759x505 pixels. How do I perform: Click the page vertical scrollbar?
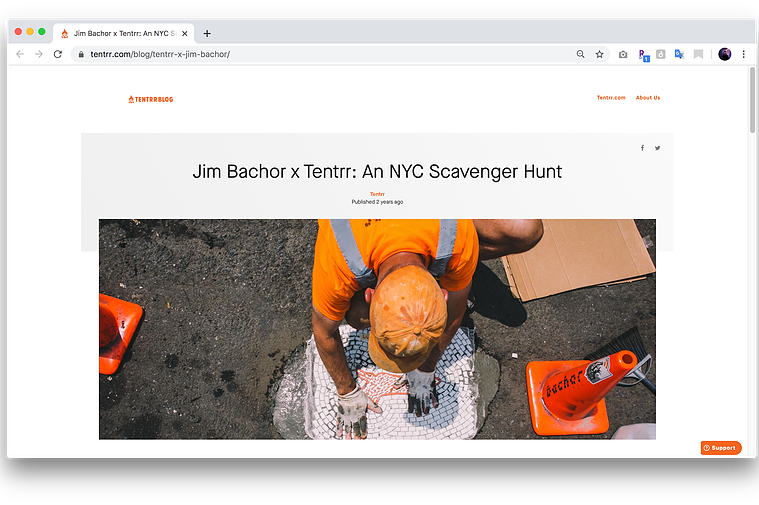tap(752, 100)
